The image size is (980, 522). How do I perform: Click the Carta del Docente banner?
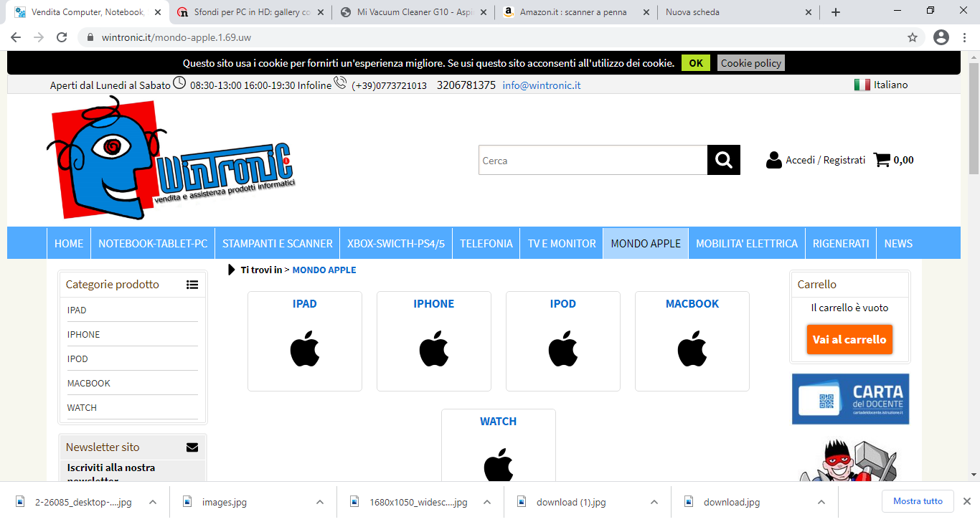pos(850,399)
